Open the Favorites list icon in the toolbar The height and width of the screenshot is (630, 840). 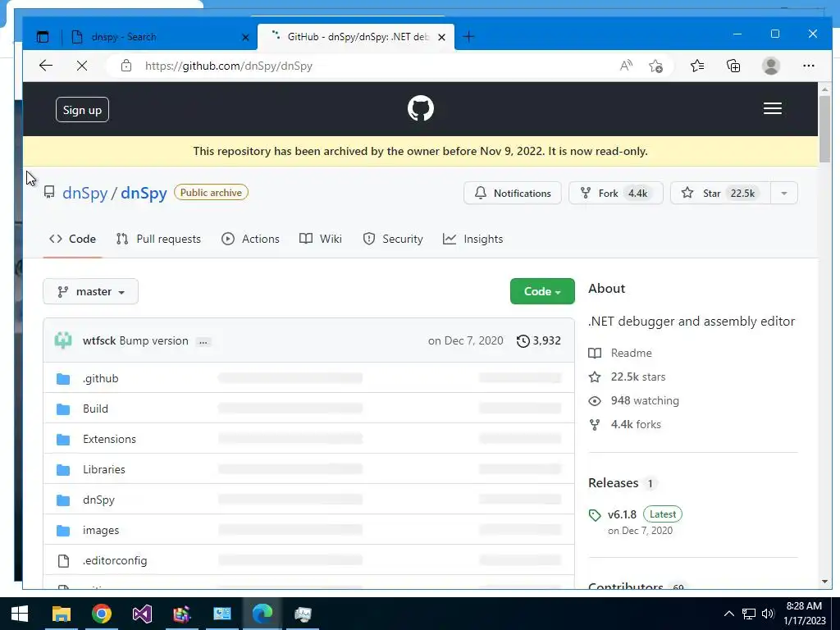pyautogui.click(x=697, y=66)
